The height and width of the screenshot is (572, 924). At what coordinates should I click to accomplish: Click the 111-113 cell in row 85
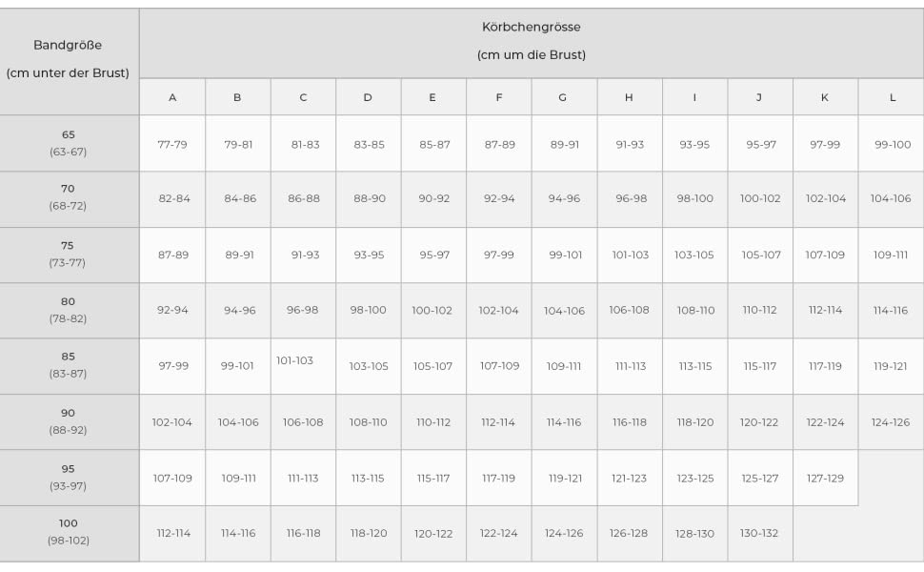click(630, 366)
